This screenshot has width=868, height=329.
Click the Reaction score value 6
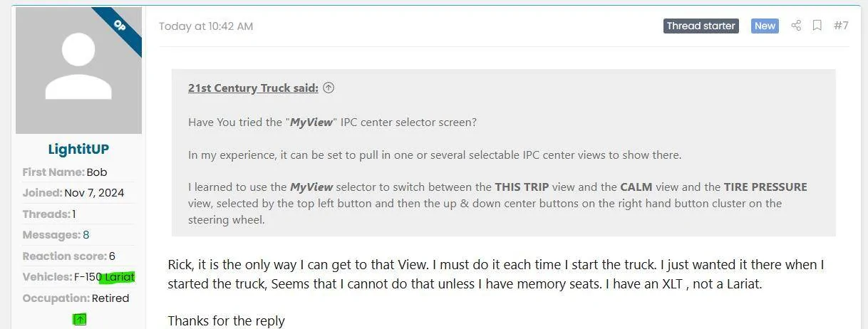[x=112, y=256]
